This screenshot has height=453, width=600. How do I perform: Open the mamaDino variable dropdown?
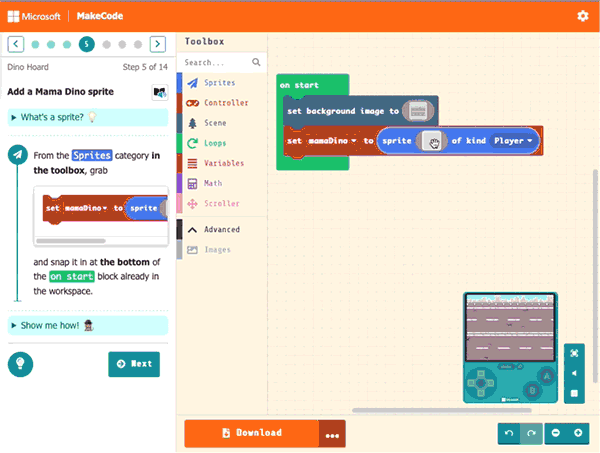332,141
